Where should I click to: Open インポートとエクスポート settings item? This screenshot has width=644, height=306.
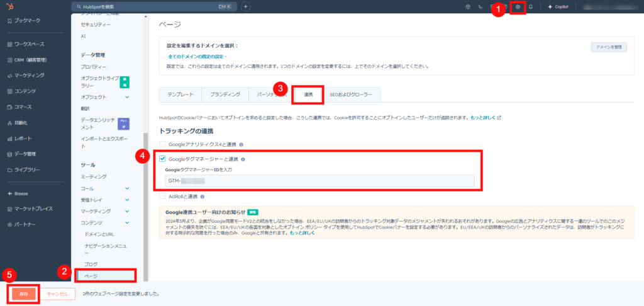tap(104, 143)
